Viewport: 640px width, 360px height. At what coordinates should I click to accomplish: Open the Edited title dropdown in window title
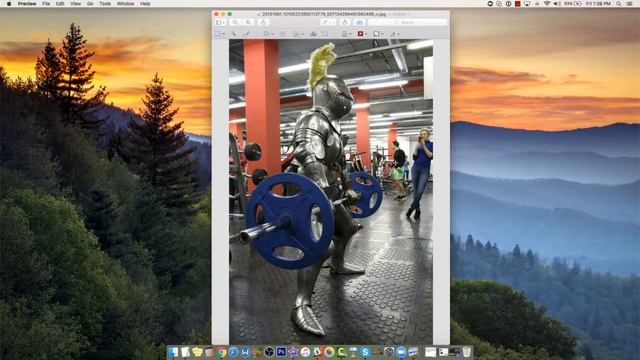point(400,14)
